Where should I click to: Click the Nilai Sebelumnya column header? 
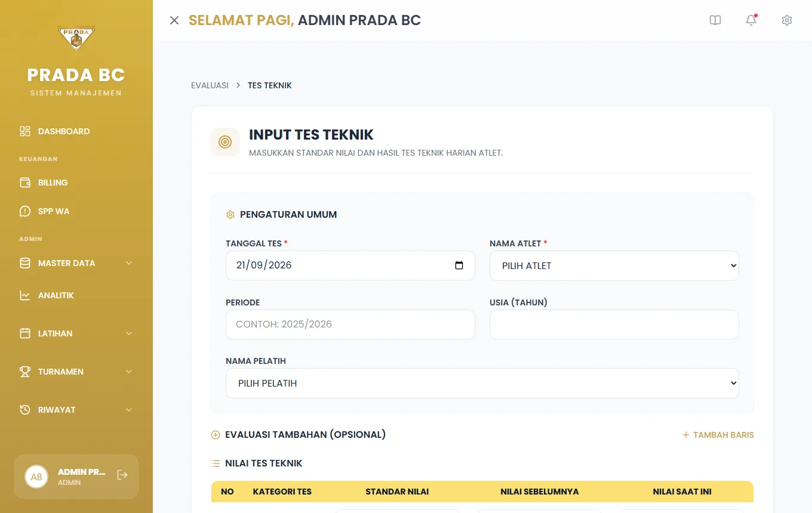[540, 492]
